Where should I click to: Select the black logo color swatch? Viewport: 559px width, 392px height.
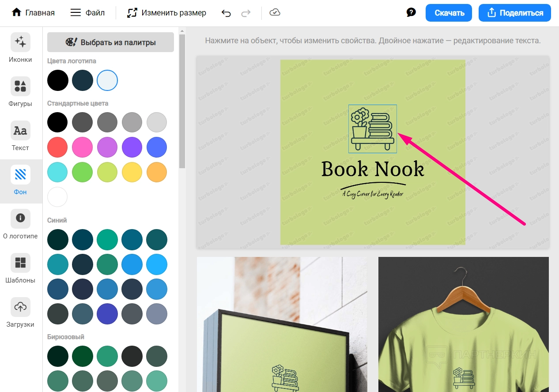coord(58,80)
